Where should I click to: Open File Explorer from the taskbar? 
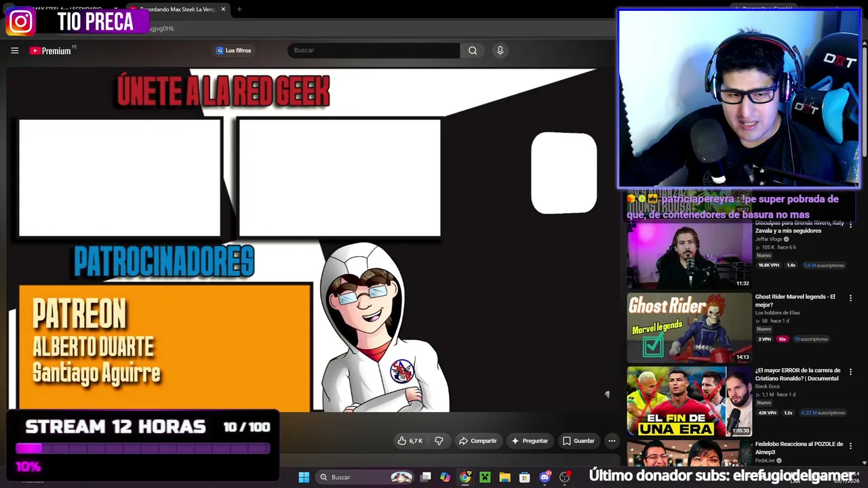click(505, 477)
